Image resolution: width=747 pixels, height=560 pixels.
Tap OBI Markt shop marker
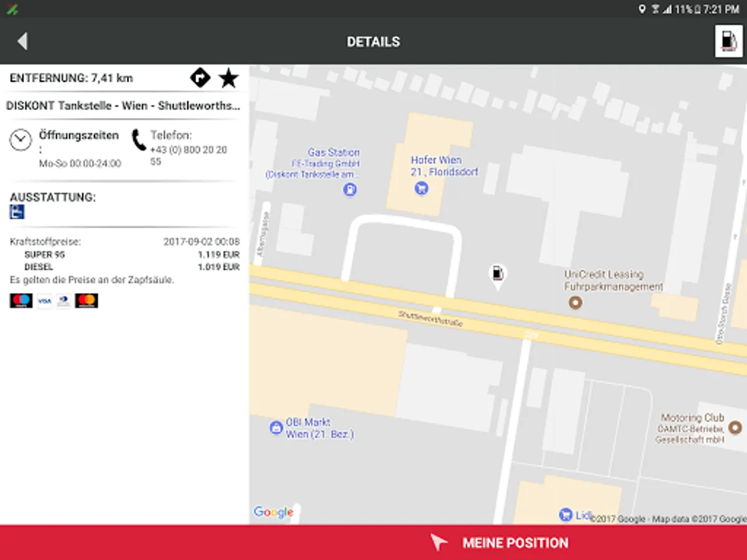click(276, 427)
